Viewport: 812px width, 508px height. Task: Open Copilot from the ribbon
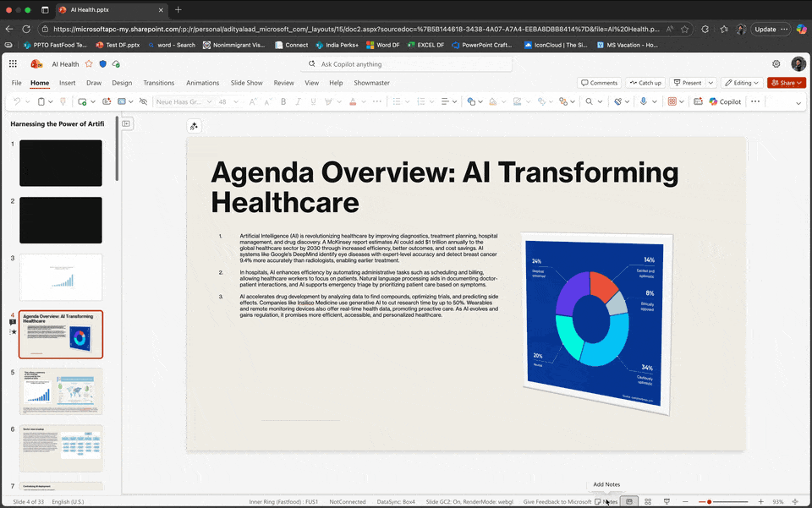tap(727, 101)
